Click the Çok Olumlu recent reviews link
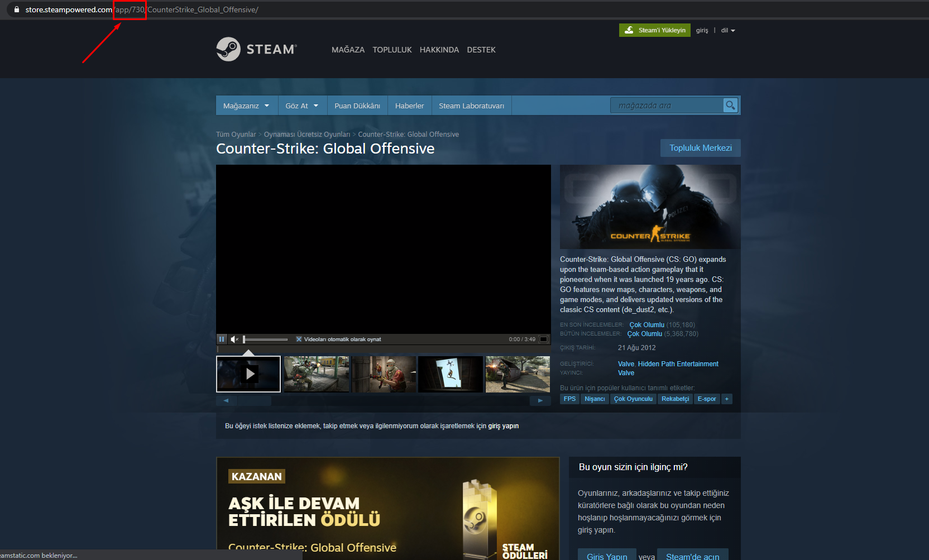Image resolution: width=929 pixels, height=560 pixels. point(647,325)
